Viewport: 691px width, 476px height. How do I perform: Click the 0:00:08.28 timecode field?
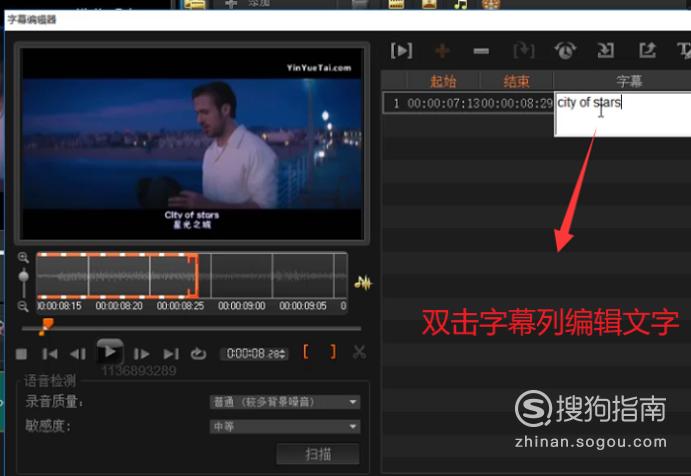pyautogui.click(x=253, y=354)
